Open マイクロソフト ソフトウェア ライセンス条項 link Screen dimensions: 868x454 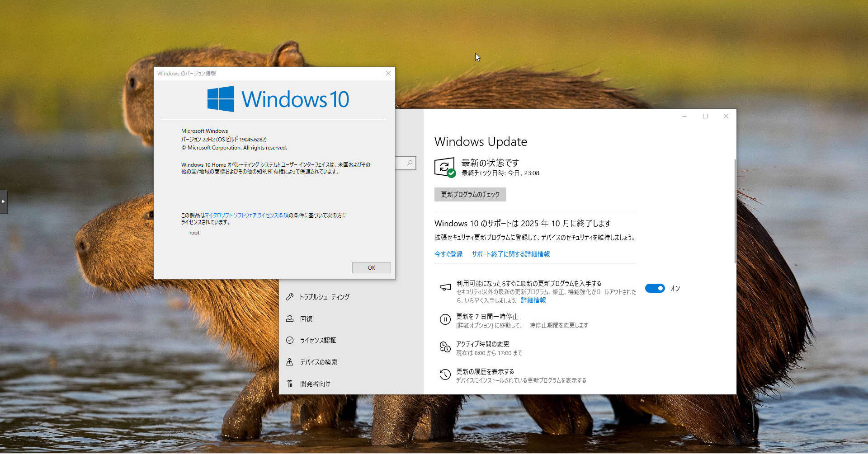click(247, 215)
